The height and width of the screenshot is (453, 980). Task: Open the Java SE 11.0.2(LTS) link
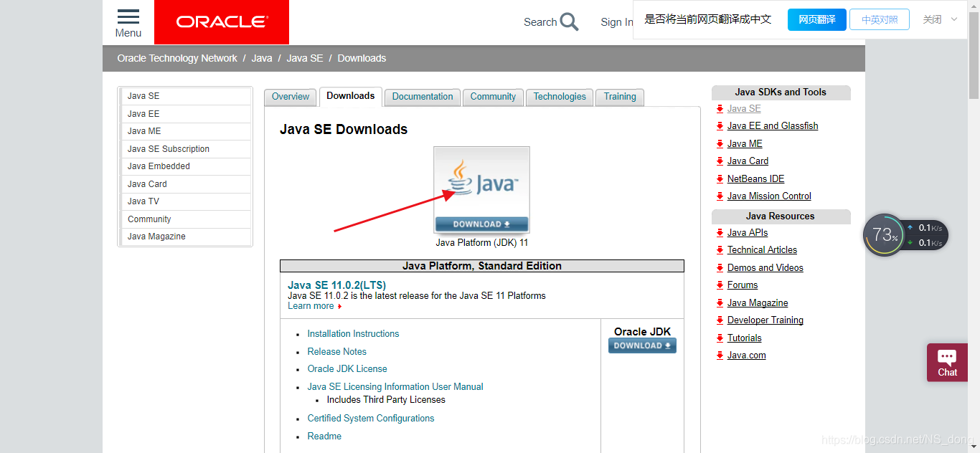point(336,285)
